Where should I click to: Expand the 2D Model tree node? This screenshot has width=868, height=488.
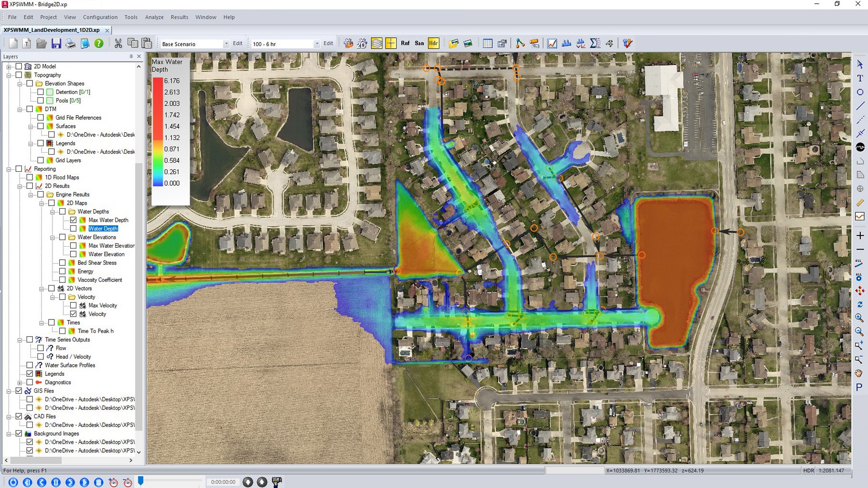pyautogui.click(x=9, y=66)
